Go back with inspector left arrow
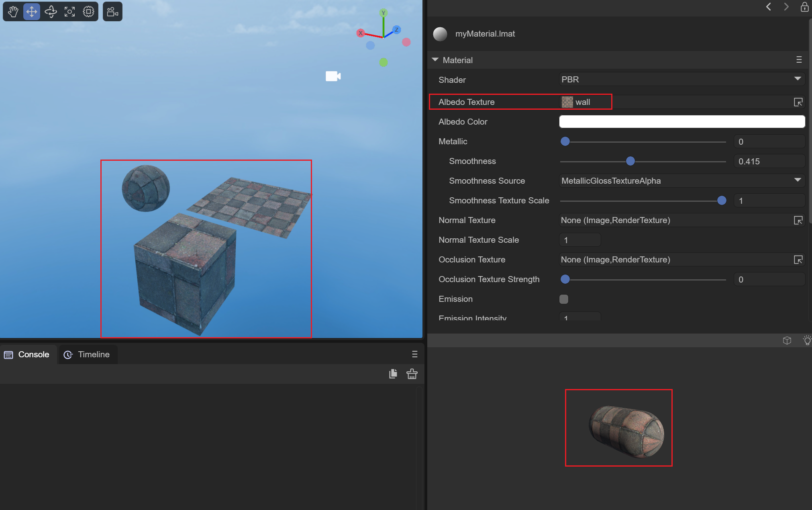This screenshot has height=510, width=812. (768, 7)
